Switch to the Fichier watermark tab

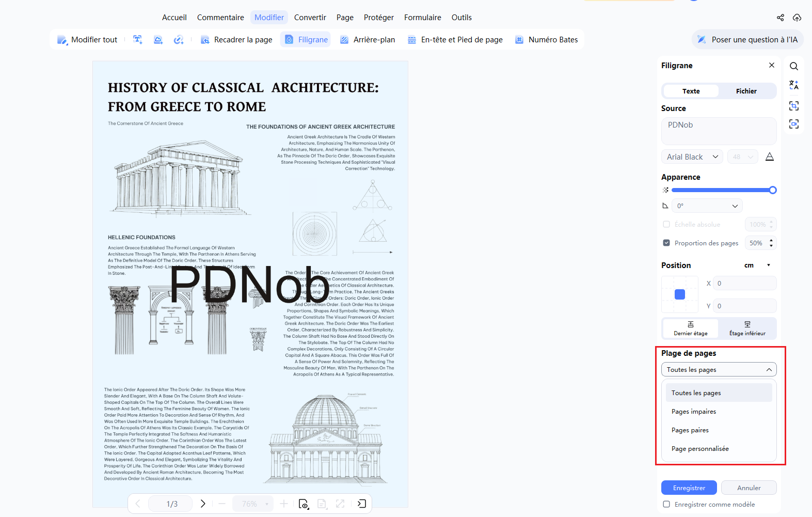pos(746,91)
